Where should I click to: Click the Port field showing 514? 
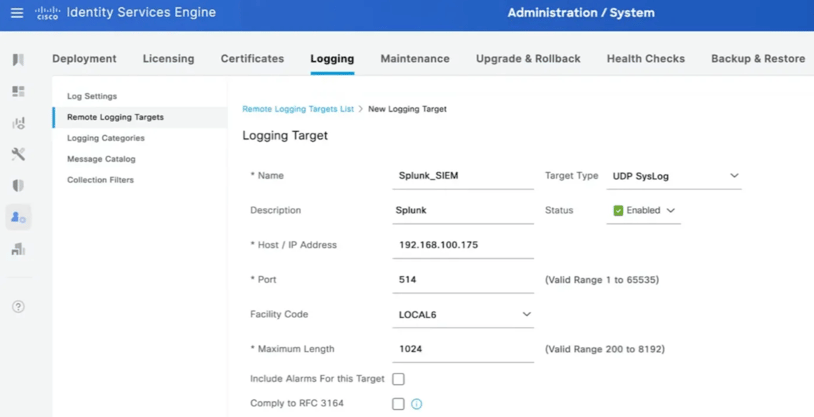pyautogui.click(x=463, y=280)
